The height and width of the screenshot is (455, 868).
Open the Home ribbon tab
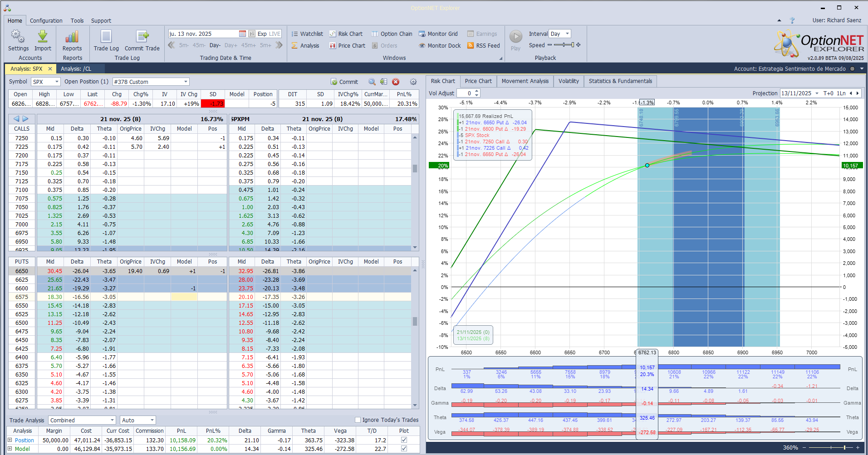(x=15, y=20)
